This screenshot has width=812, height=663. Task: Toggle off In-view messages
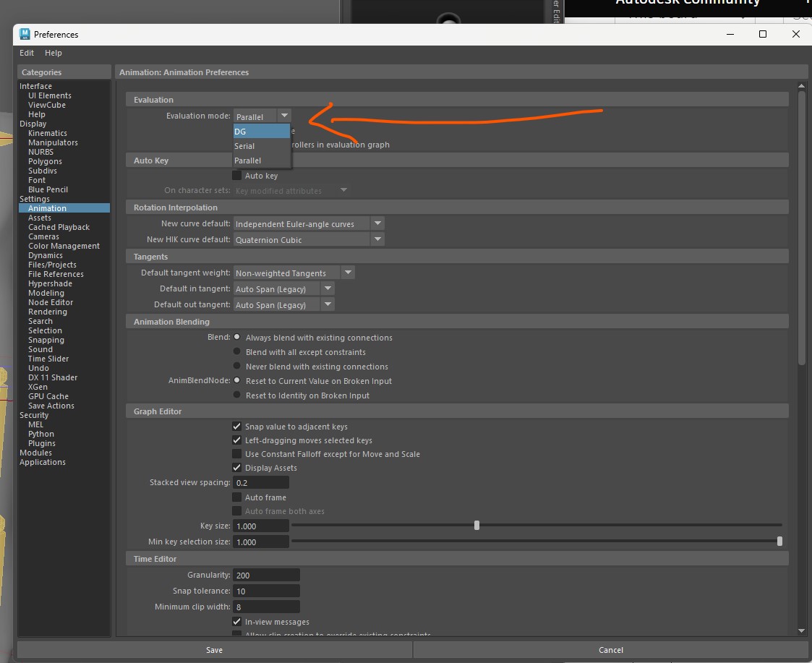tap(236, 621)
